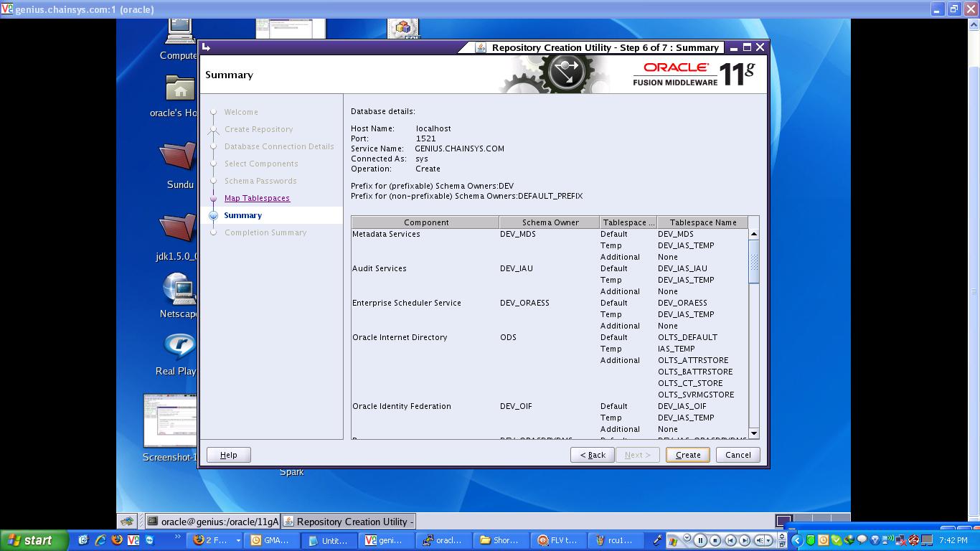Sort by the Schema Owner column header
Image resolution: width=980 pixels, height=551 pixels.
[550, 222]
